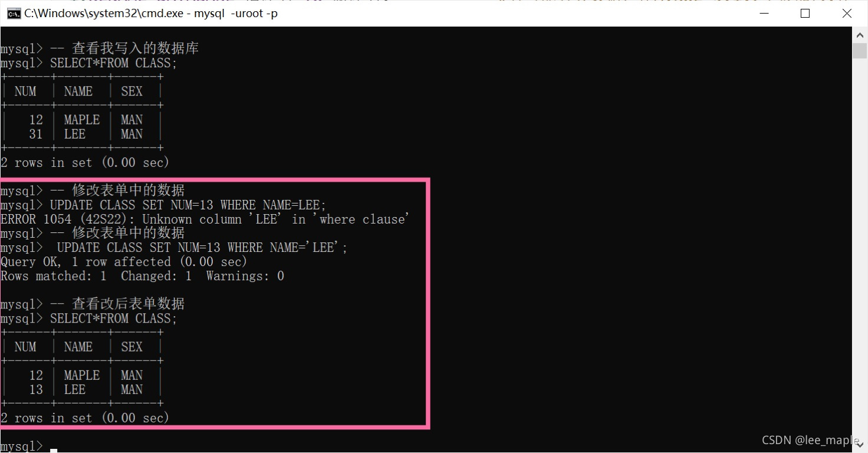Maximize the cmd.exe window

[x=805, y=13]
